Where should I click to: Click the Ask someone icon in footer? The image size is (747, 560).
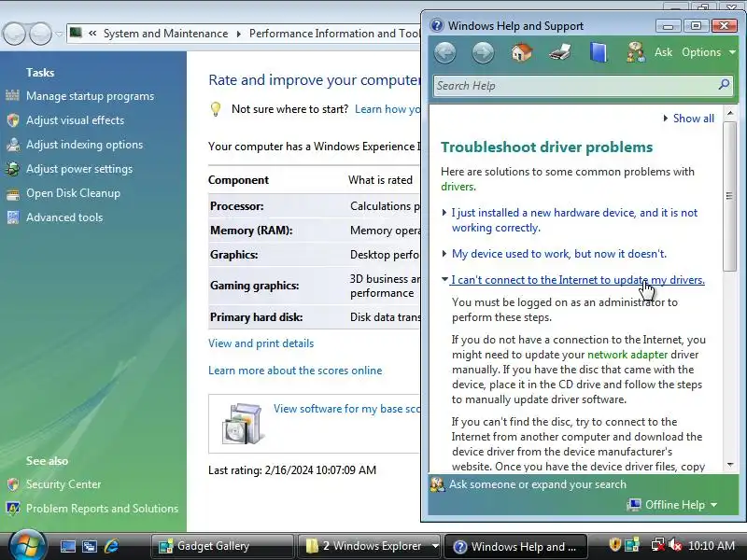click(437, 484)
